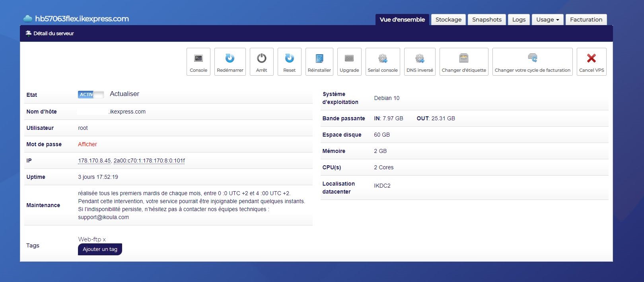Click the Maintenance row label
Image resolution: width=644 pixels, height=282 pixels.
tap(43, 205)
